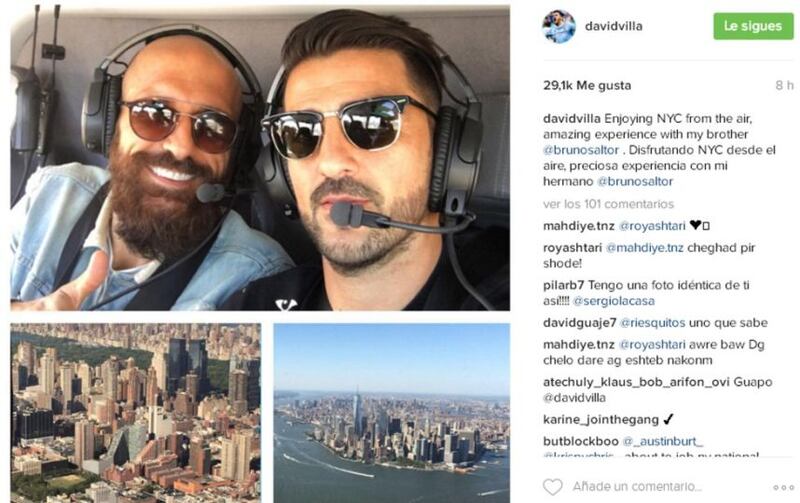Screen dimensions: 800x503
Task: Open the helicopter selfie photo
Action: 260,158
